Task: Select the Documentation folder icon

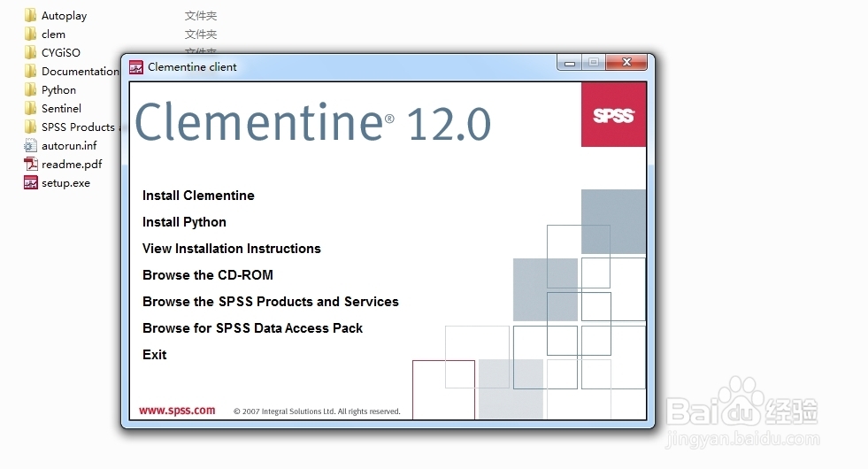Action: click(x=30, y=72)
